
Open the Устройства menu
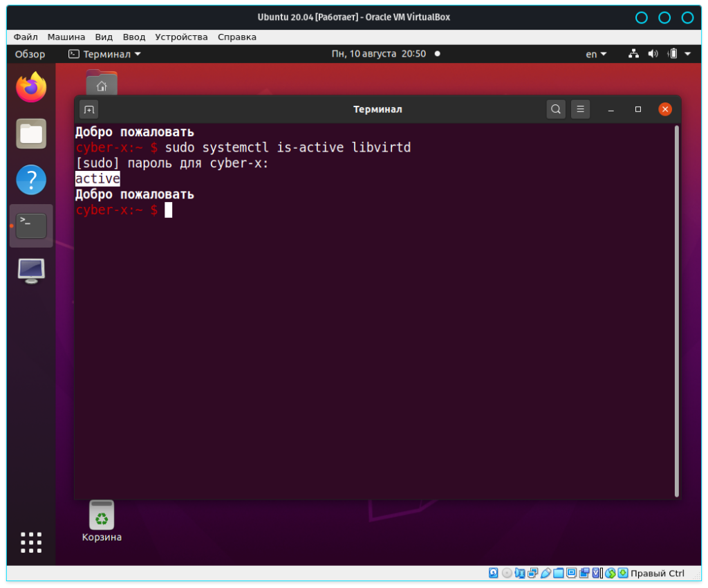pos(181,37)
